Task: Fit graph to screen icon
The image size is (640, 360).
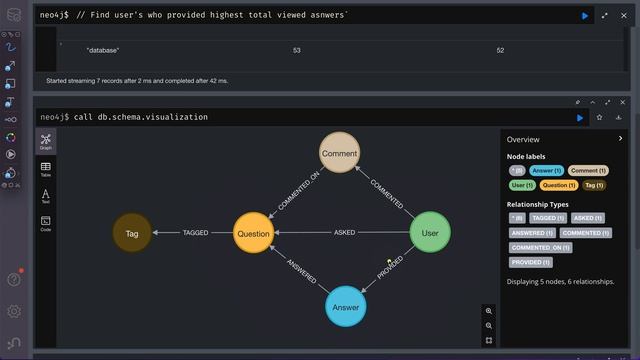Action: click(x=489, y=340)
